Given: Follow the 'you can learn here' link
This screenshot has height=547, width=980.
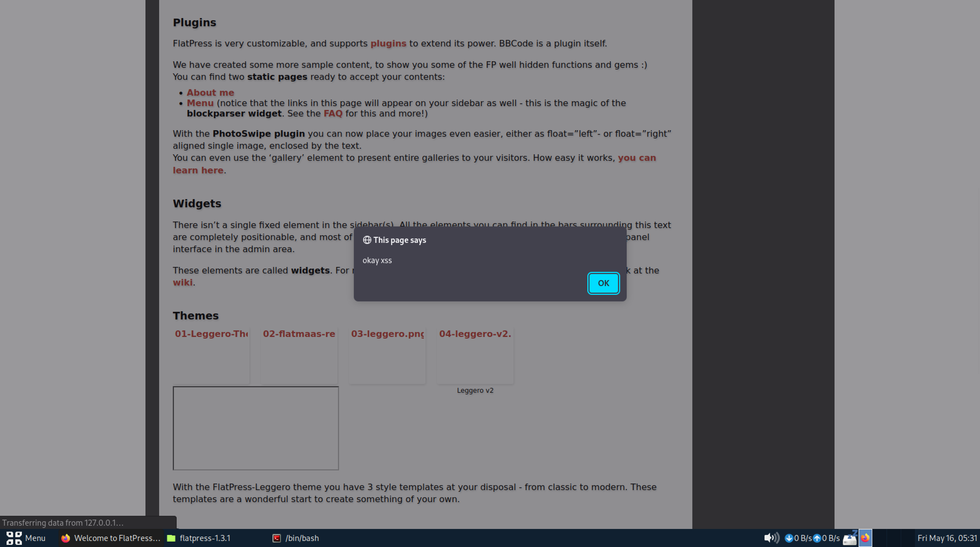Looking at the screenshot, I should tap(637, 158).
